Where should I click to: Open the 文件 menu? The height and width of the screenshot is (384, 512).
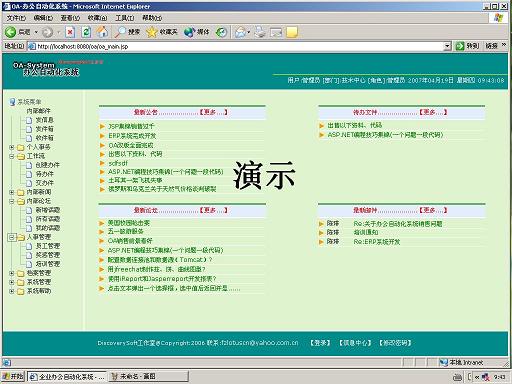[x=16, y=18]
